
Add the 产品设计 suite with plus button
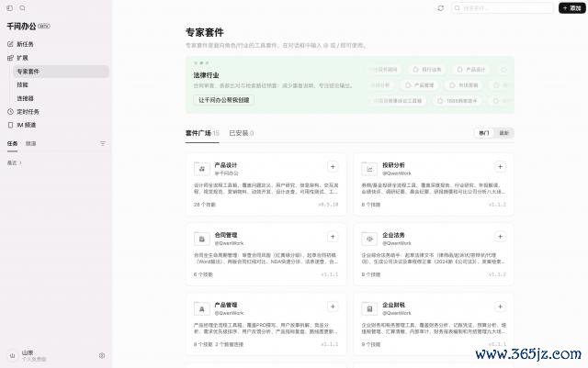(x=333, y=167)
